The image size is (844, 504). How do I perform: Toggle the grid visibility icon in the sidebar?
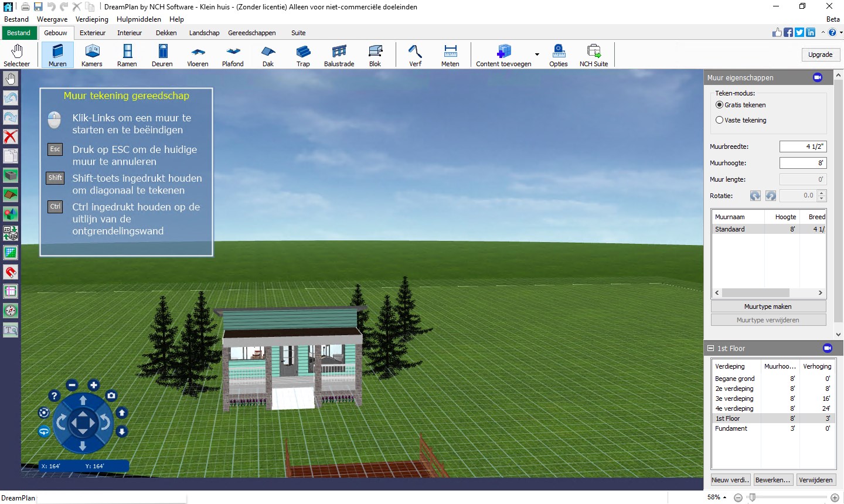pyautogui.click(x=10, y=253)
